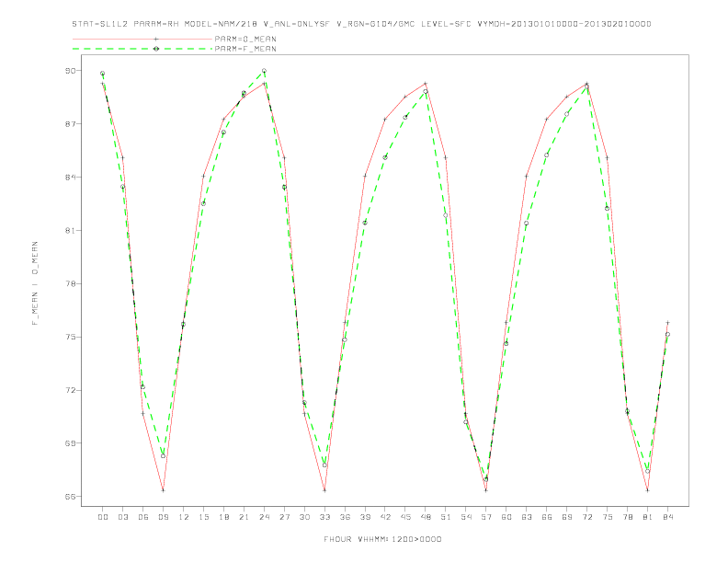Click the y-axis tick value 87
Image resolution: width=728 pixels, height=563 pixels.
[71, 124]
